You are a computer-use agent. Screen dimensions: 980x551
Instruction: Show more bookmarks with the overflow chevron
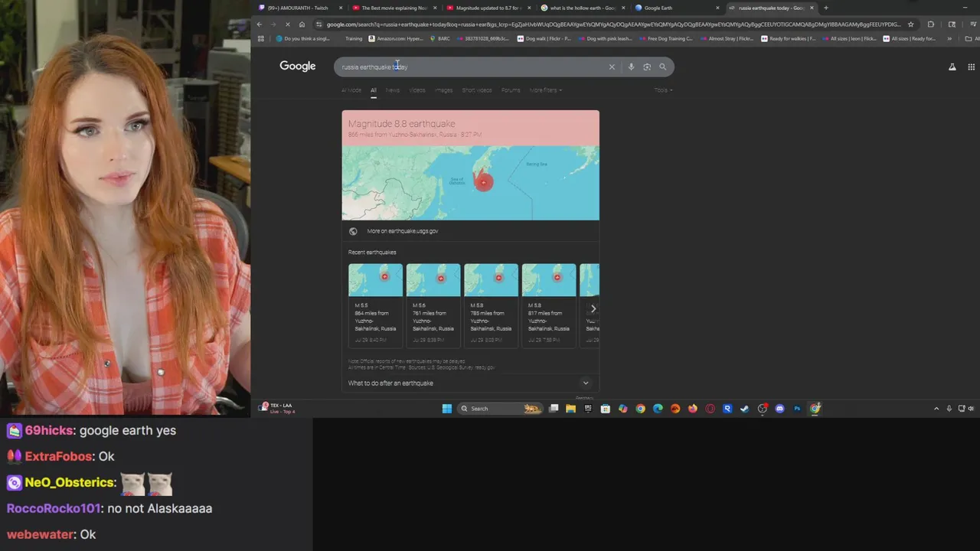[949, 38]
